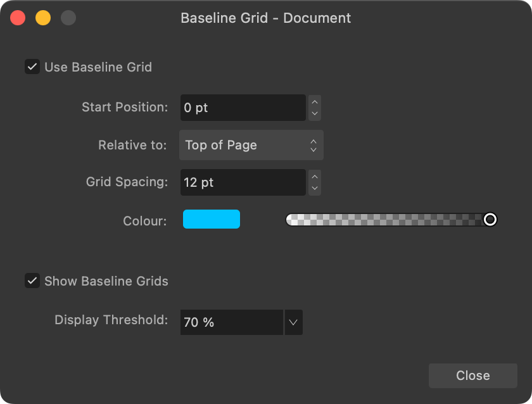Click the Start Position input field
The height and width of the screenshot is (404, 532).
coord(243,108)
